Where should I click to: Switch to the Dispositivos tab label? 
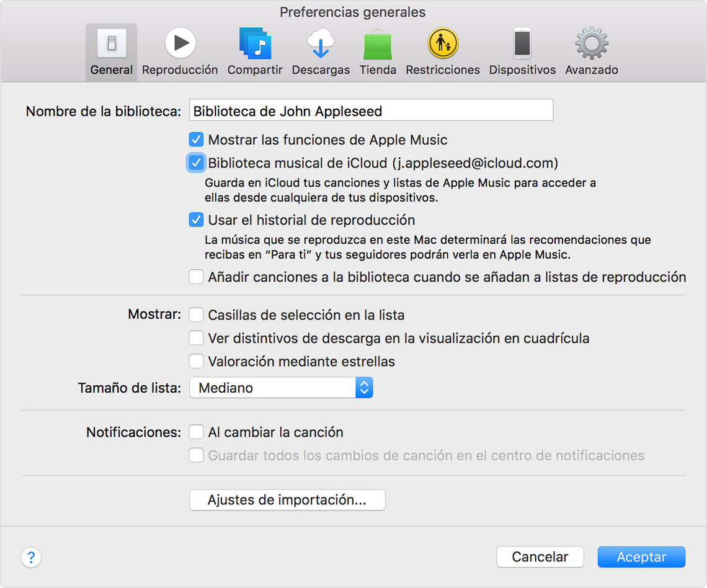pyautogui.click(x=522, y=70)
